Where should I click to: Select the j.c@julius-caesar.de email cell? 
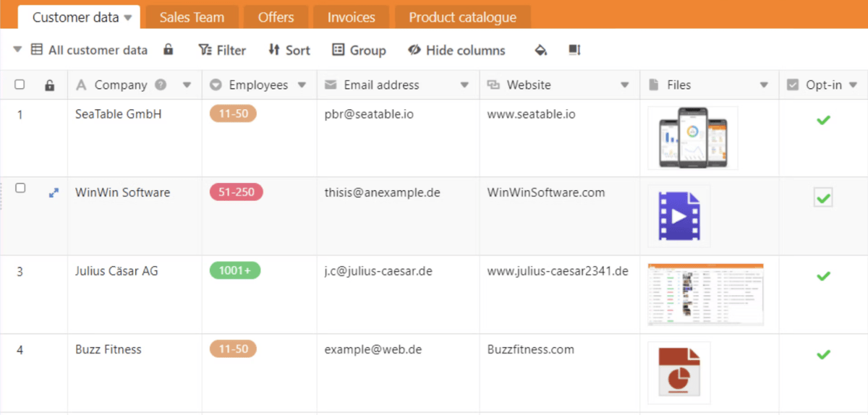click(x=399, y=294)
